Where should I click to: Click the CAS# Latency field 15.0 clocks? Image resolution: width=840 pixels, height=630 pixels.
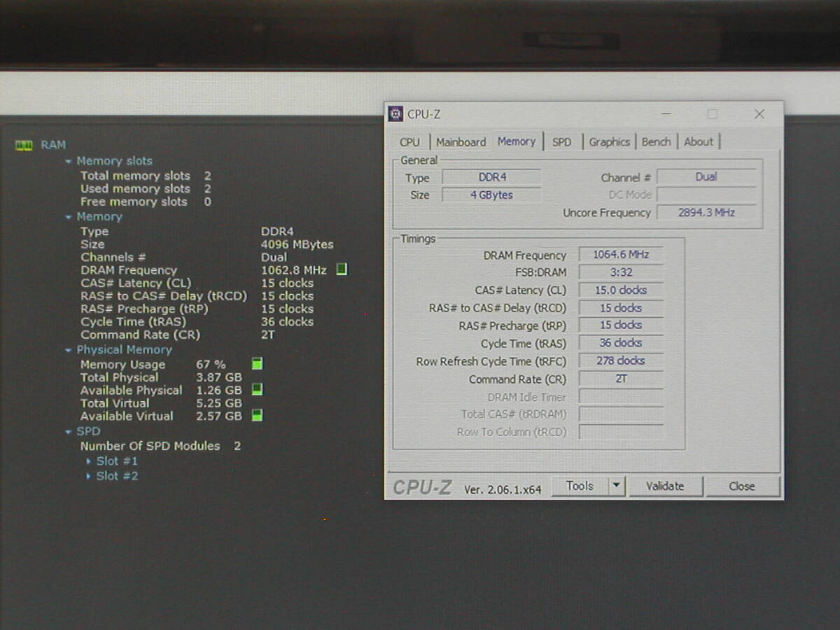click(621, 290)
